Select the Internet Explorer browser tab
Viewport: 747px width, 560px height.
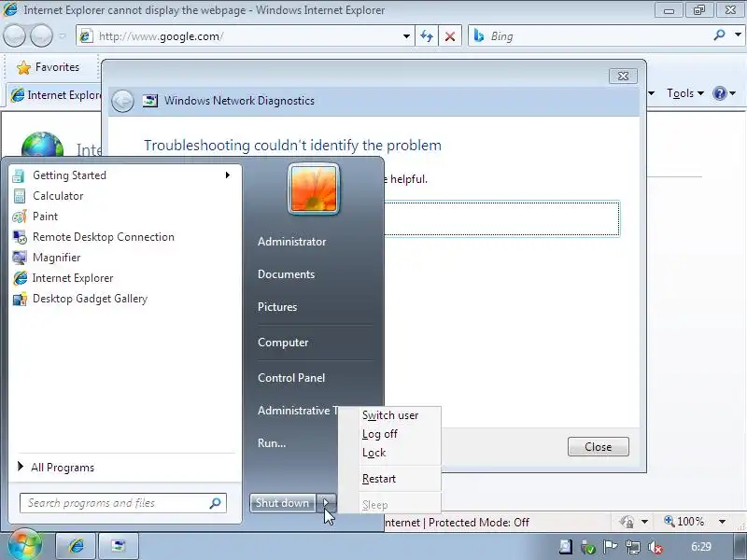[x=55, y=95]
